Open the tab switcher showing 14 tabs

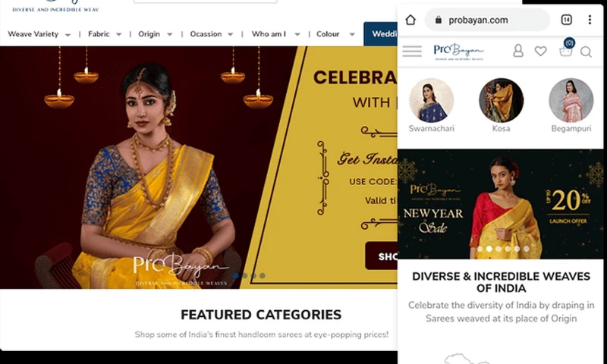pos(566,20)
